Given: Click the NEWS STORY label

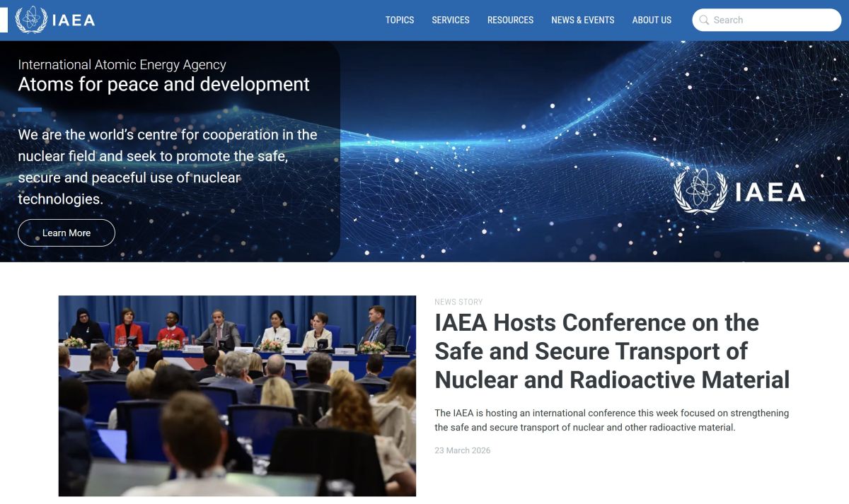Looking at the screenshot, I should click(x=458, y=302).
